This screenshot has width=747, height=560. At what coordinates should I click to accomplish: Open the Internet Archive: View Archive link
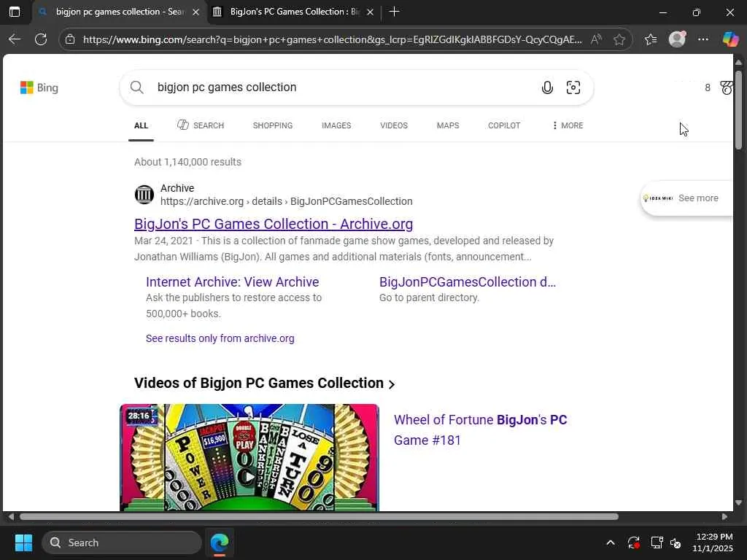coord(233,282)
